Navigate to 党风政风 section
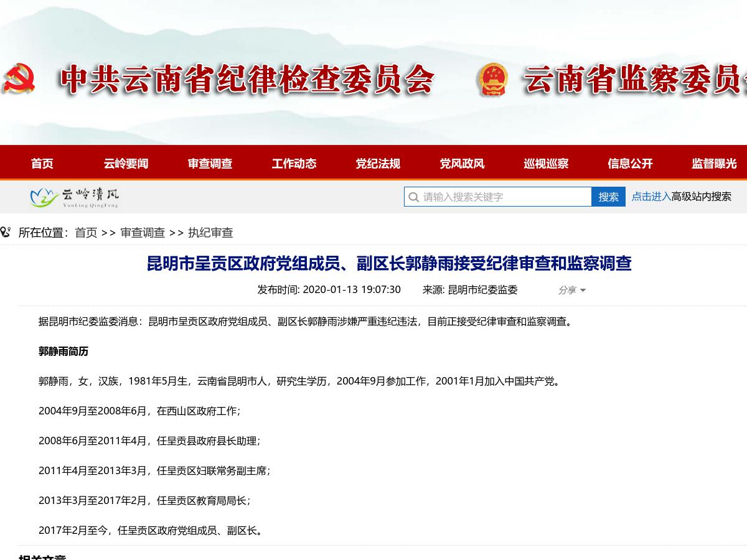747x560 pixels. [x=462, y=164]
